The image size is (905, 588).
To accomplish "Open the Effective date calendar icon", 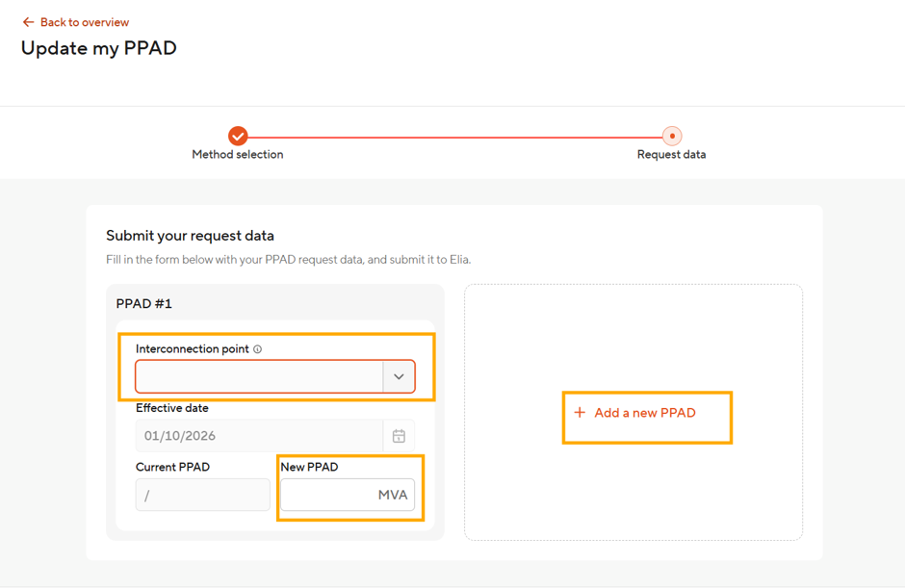I will (x=399, y=436).
